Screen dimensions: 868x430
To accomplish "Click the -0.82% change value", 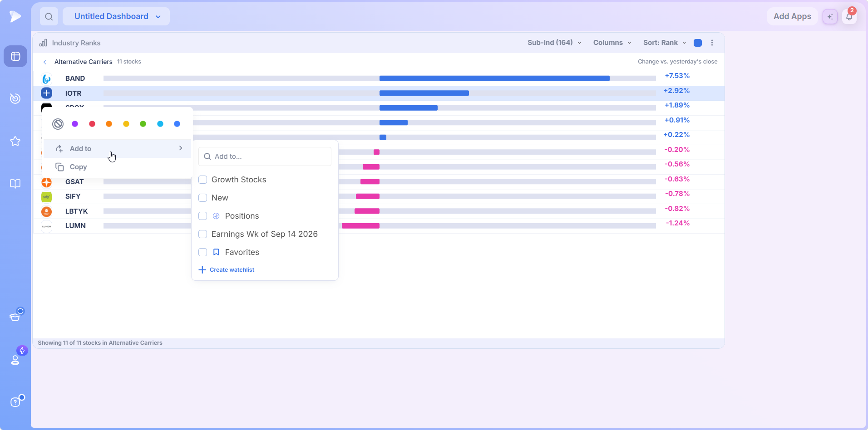I will 677,209.
